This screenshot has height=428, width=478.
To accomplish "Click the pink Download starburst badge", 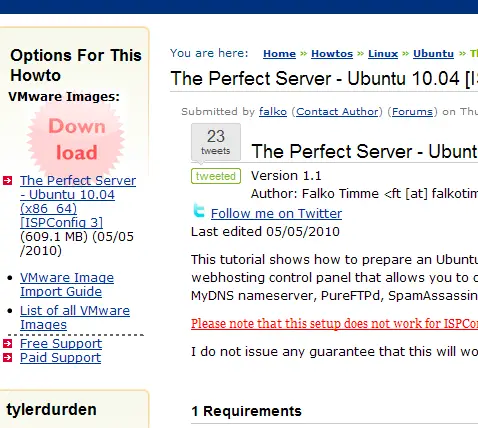I will pyautogui.click(x=76, y=139).
